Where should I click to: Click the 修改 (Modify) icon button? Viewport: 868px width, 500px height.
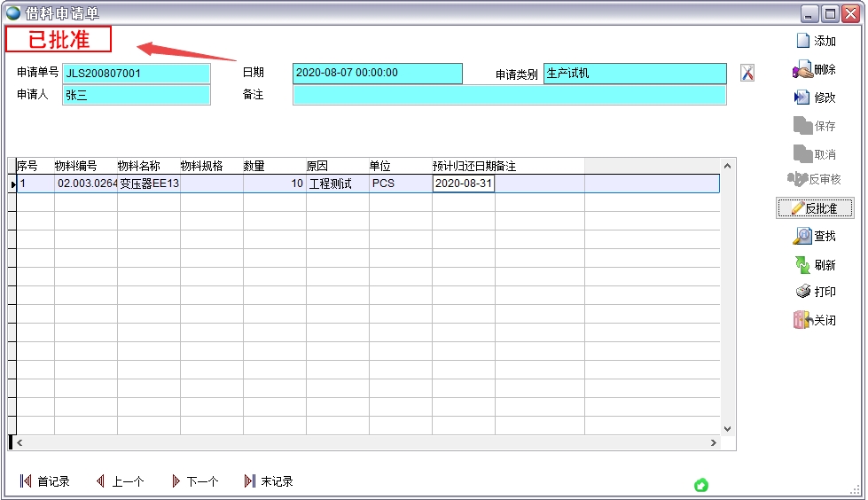815,98
